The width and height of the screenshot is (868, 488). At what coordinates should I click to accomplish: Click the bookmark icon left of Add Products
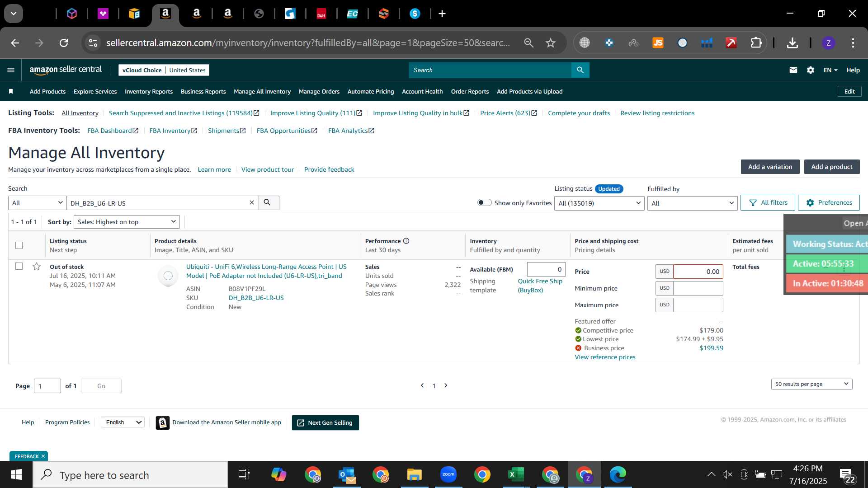pos(11,91)
